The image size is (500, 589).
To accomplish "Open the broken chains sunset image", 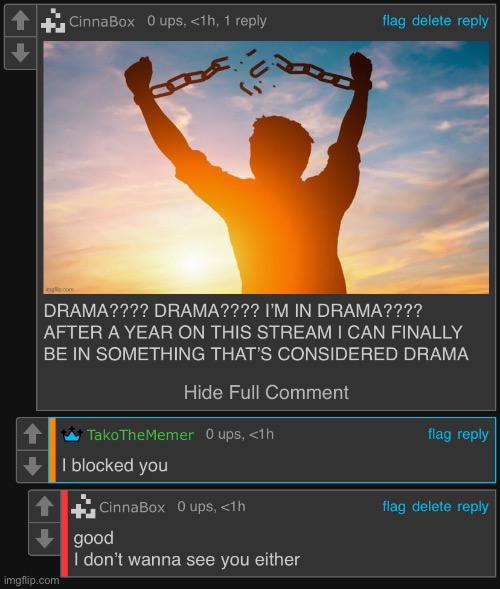I will 266,168.
